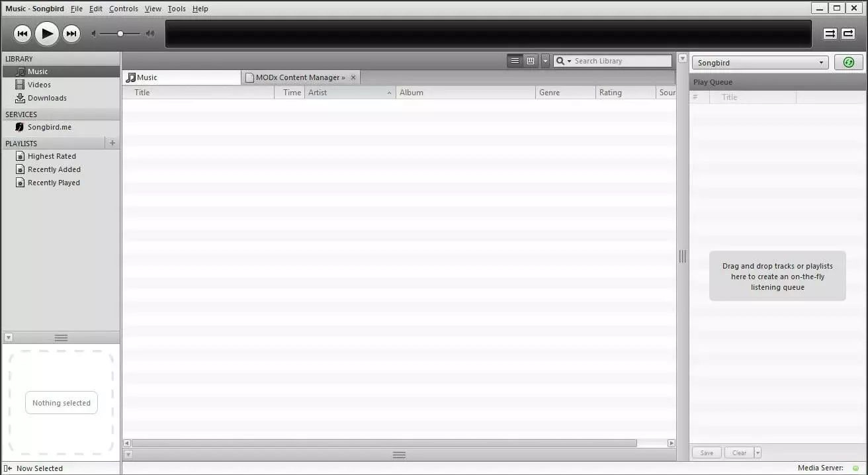868x475 pixels.
Task: Close the MODx Content Manager tab
Action: pyautogui.click(x=353, y=77)
